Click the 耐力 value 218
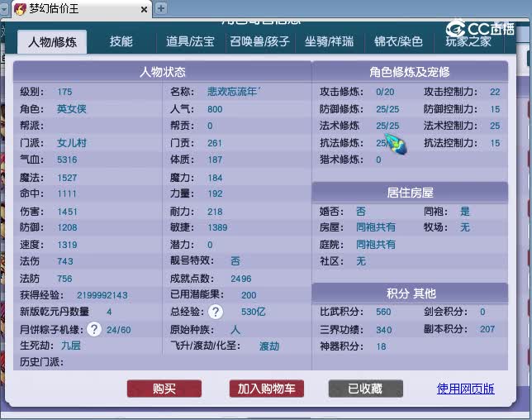Image resolution: width=532 pixels, height=420 pixels. coord(215,212)
